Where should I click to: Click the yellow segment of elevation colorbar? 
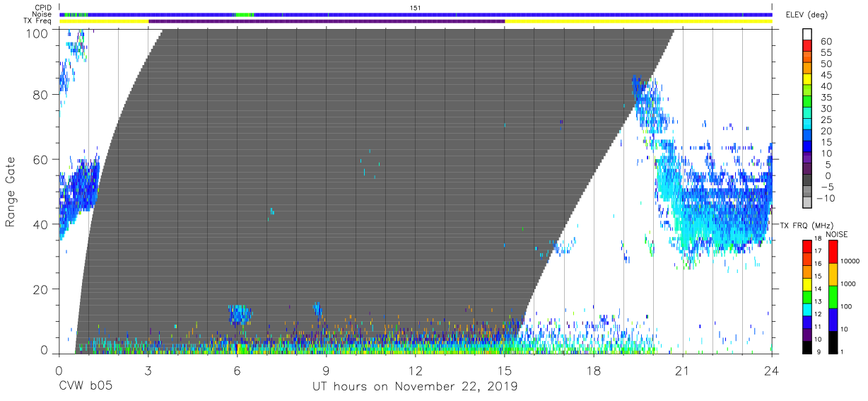pos(807,79)
